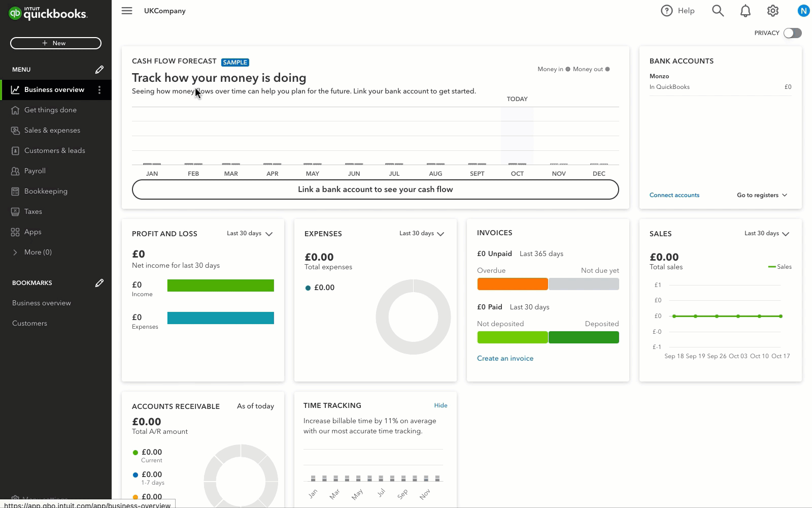Image resolution: width=812 pixels, height=508 pixels.
Task: Click the Business overview chart icon
Action: (x=15, y=90)
